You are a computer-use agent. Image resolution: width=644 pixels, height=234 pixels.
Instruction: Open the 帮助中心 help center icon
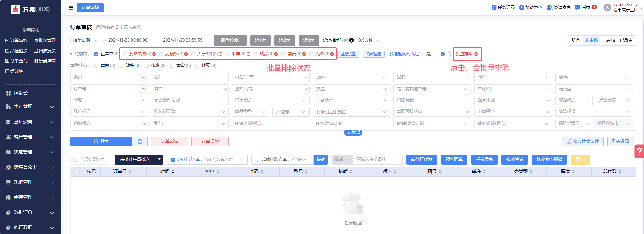click(x=521, y=8)
